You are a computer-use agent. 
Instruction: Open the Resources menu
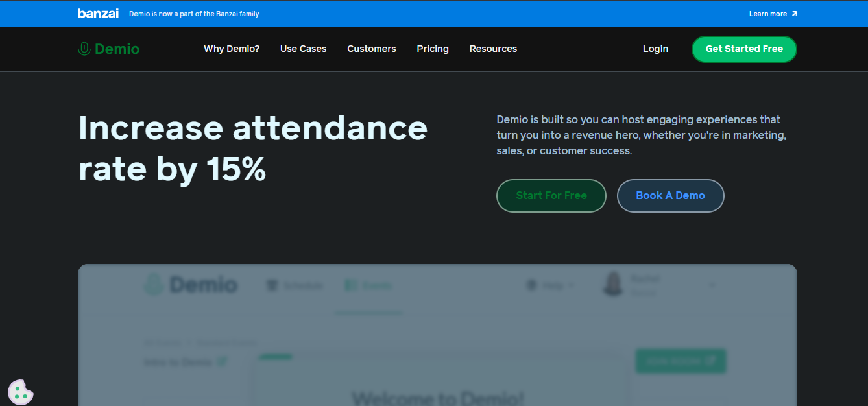pos(493,49)
